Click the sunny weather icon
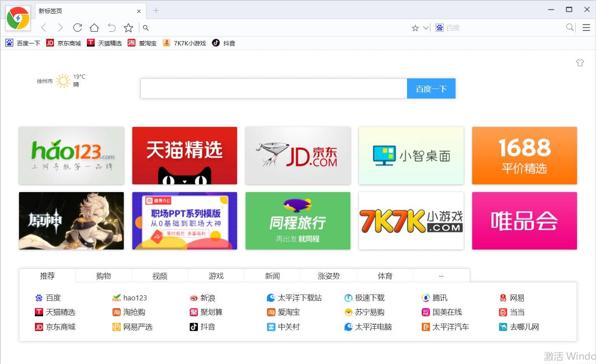Viewport: 596px width, 364px height. [63, 81]
